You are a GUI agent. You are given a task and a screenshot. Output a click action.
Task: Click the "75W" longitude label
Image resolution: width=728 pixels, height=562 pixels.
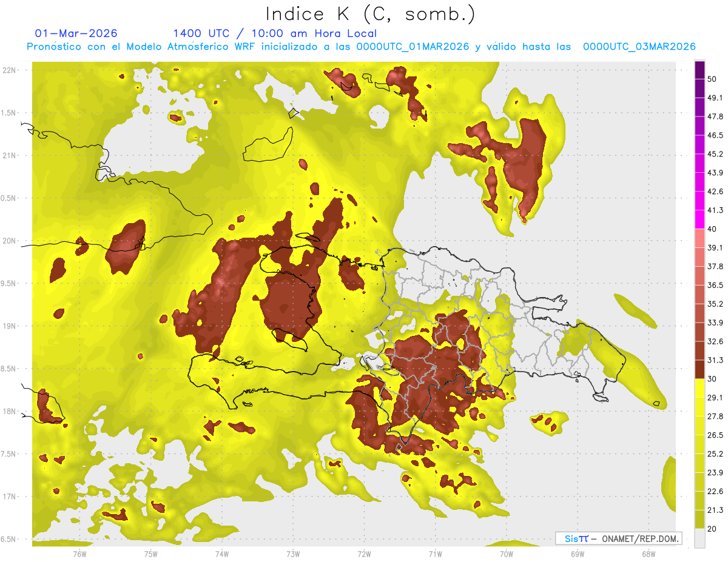151,554
